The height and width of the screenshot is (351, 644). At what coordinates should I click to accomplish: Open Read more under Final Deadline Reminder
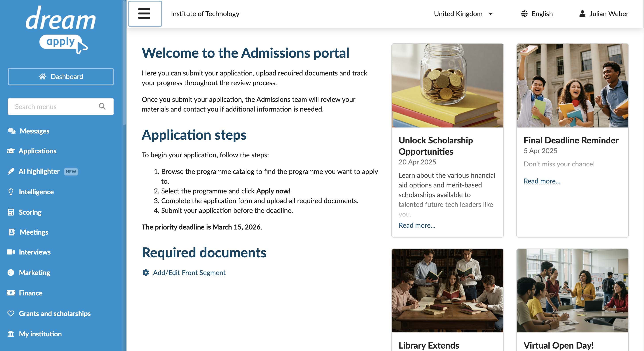[x=542, y=181]
